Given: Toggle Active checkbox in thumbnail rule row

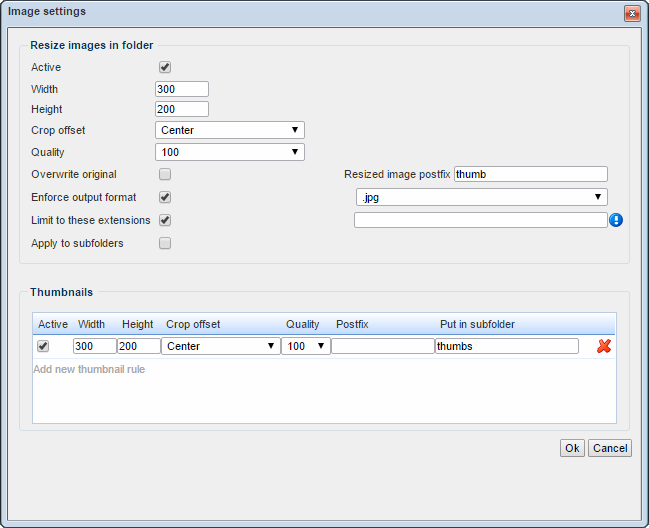Looking at the screenshot, I should (x=43, y=346).
